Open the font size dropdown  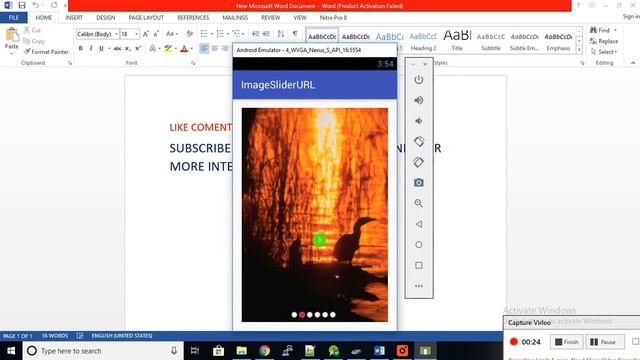[136, 34]
